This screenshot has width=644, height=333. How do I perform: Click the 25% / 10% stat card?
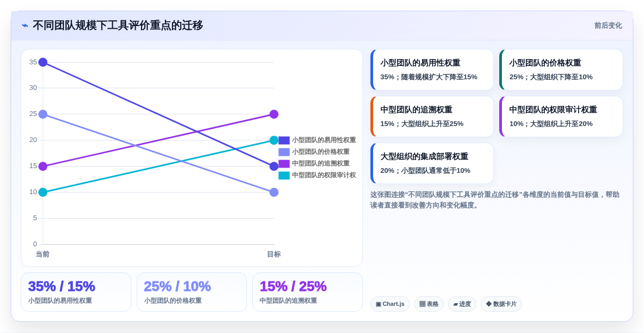(x=192, y=292)
